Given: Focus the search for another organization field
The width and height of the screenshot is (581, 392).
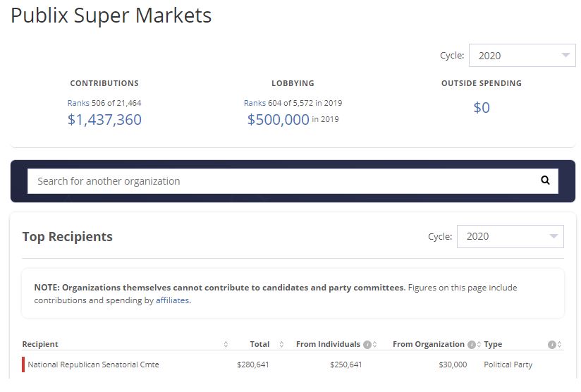Looking at the screenshot, I should (x=282, y=181).
